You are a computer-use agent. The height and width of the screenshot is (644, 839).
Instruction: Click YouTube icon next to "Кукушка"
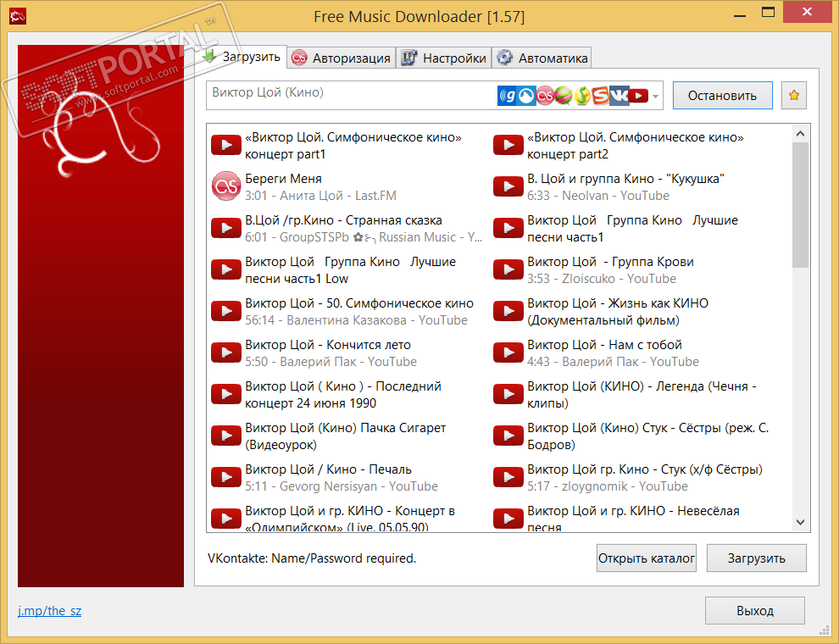(x=508, y=186)
